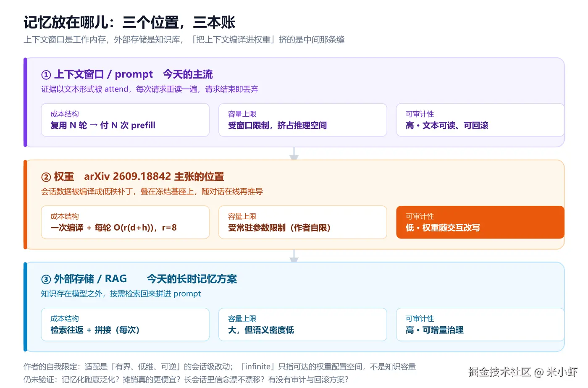Select card 一次编译 + 每轮 O(r(d+h)), r=8
This screenshot has width=588, height=388.
pos(125,223)
